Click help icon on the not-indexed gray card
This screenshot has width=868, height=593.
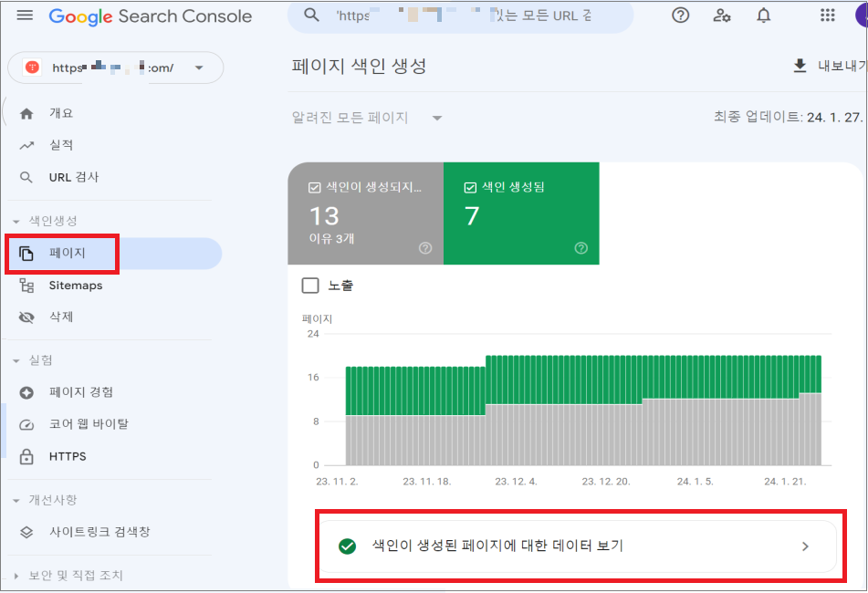425,248
